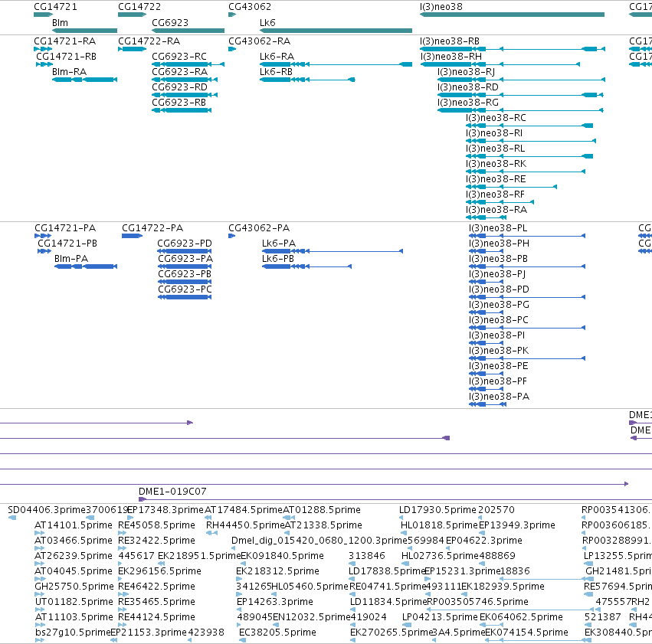Viewport: 652px width, 644px height.
Task: Click the l(3)neo38-RA transcript label
Action: pyautogui.click(x=496, y=210)
